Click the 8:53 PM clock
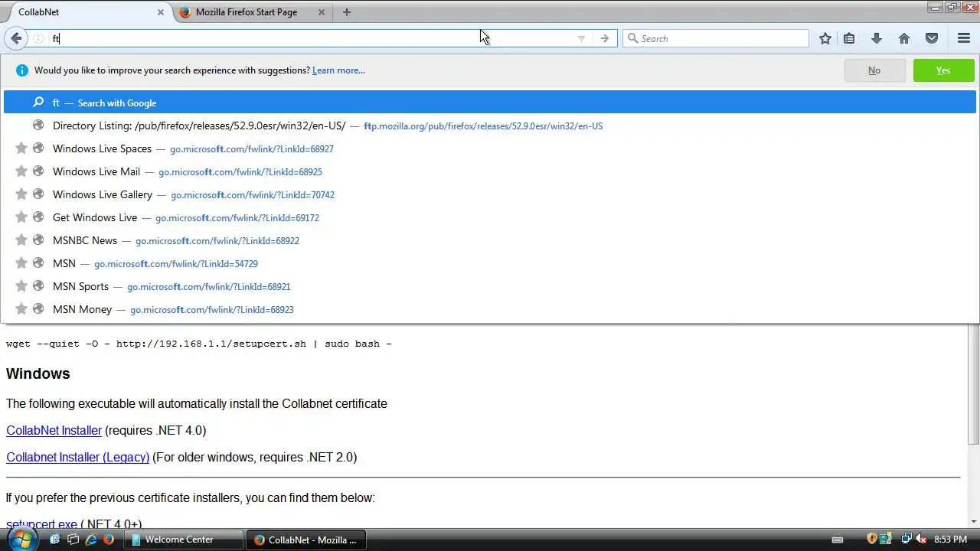The width and height of the screenshot is (980, 551). click(951, 540)
